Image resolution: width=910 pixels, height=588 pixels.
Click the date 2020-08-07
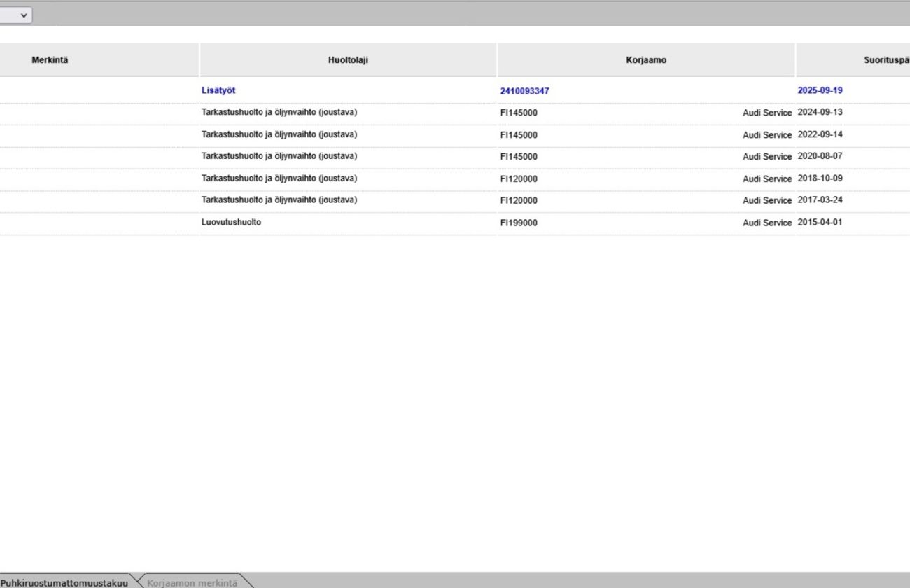(820, 156)
